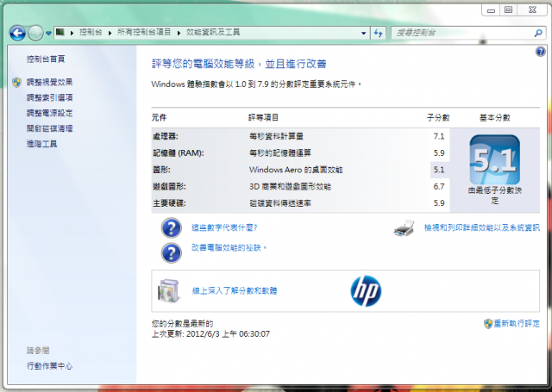
Task: Click the software box icon beside 線上深入了解分數和軟體
Action: [x=169, y=290]
